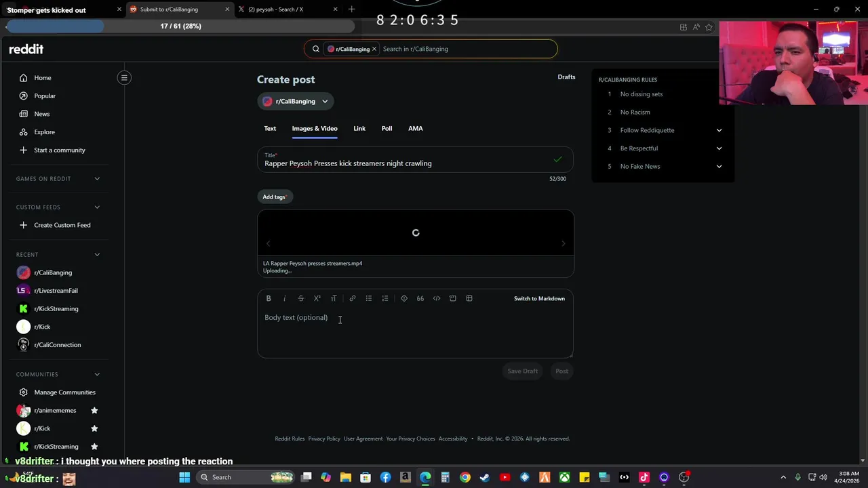868x488 pixels.
Task: Open User Agreement footer link
Action: pyautogui.click(x=363, y=439)
